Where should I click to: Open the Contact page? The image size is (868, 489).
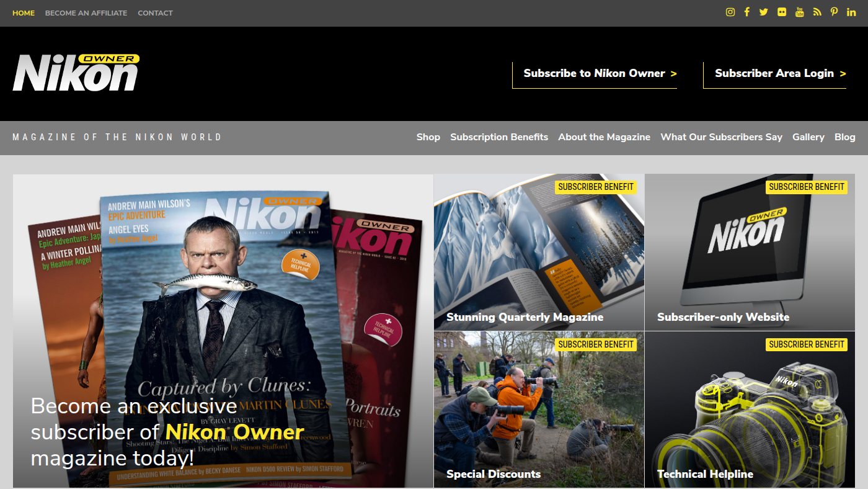156,13
